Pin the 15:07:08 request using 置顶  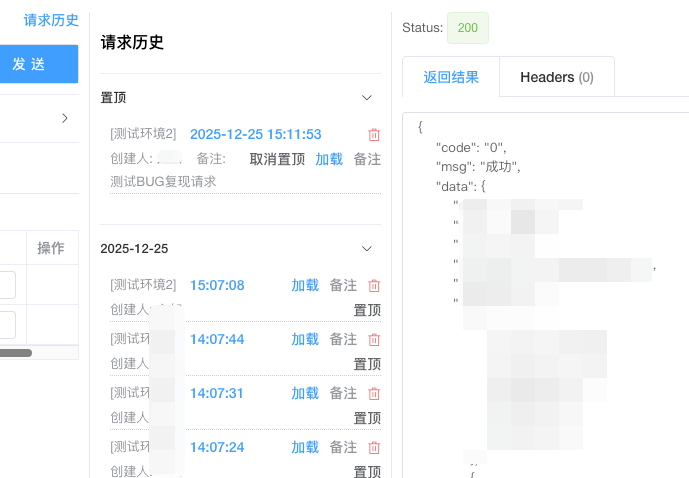click(x=367, y=310)
